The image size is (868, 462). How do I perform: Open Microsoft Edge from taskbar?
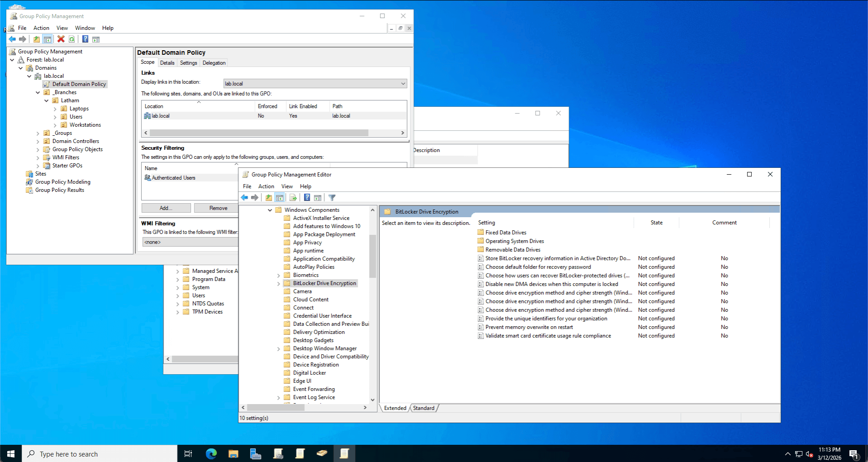click(211, 453)
